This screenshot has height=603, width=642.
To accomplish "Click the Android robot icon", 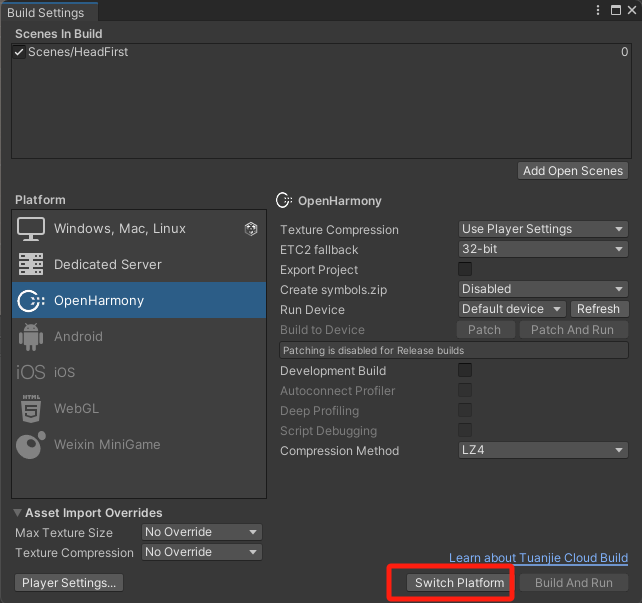I will pos(31,337).
